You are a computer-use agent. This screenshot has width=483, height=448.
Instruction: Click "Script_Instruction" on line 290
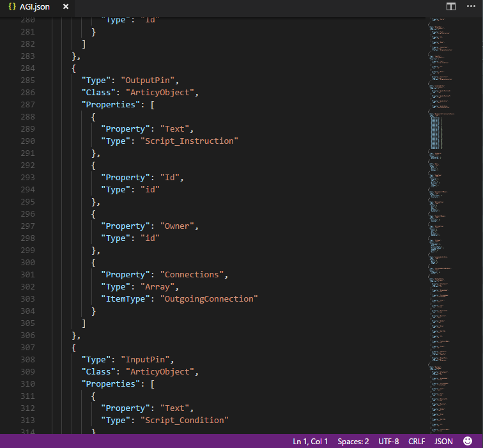coord(189,141)
